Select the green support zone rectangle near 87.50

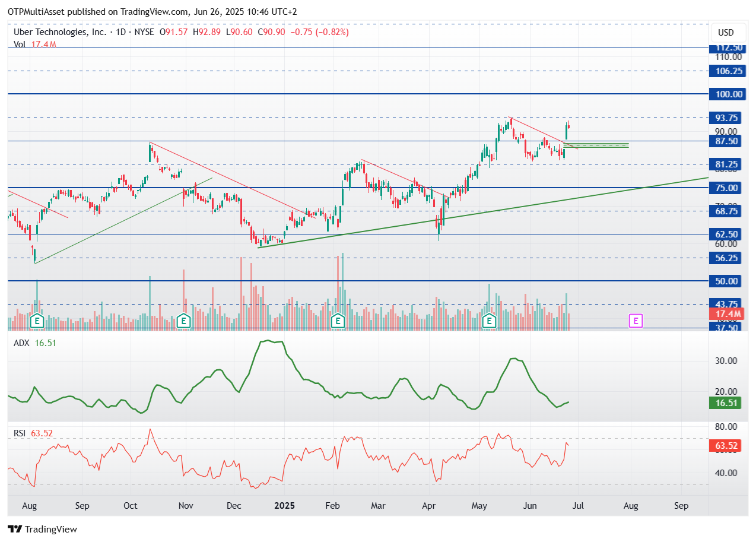596,145
